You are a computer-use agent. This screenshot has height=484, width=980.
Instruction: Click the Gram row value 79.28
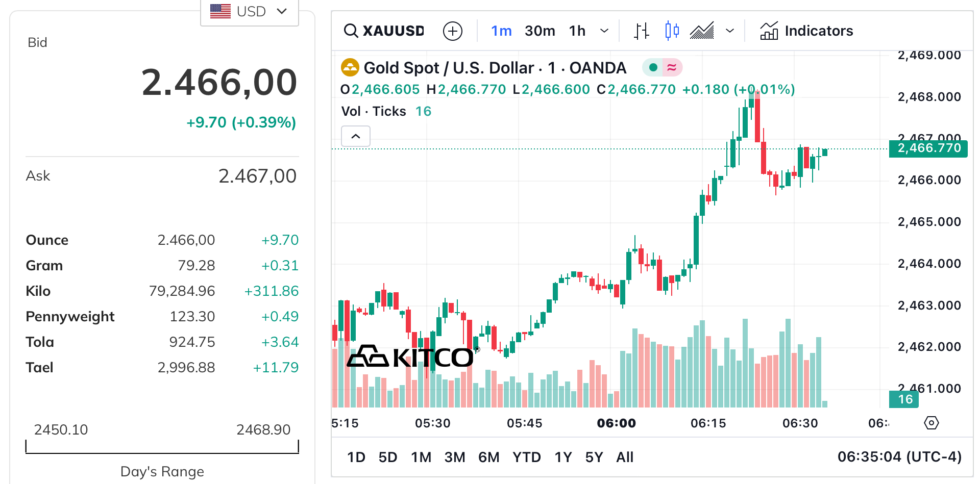coord(196,266)
